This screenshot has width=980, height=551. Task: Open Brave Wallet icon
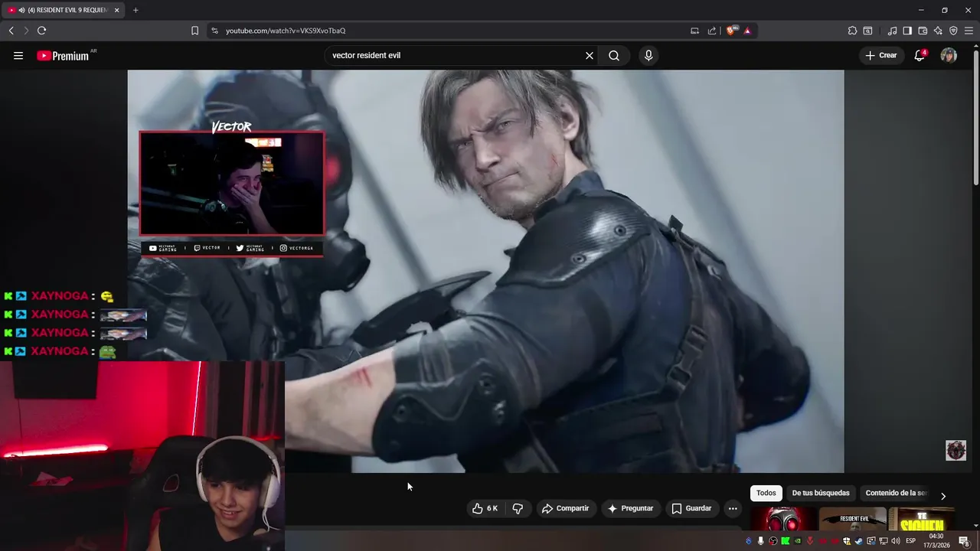click(923, 31)
